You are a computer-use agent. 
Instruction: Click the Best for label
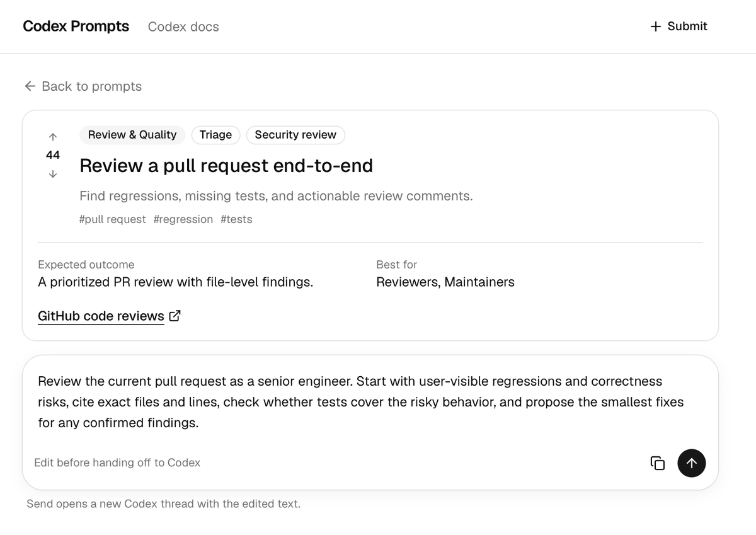click(x=397, y=265)
